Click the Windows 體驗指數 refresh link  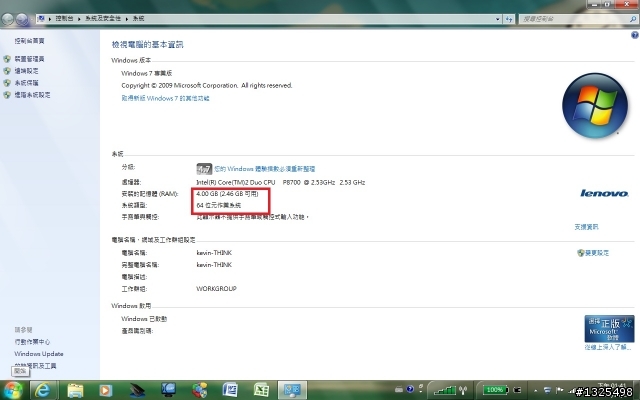click(265, 169)
